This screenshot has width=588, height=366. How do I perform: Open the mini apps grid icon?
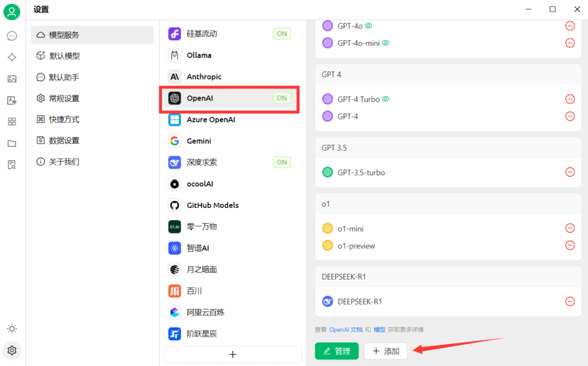click(x=12, y=122)
